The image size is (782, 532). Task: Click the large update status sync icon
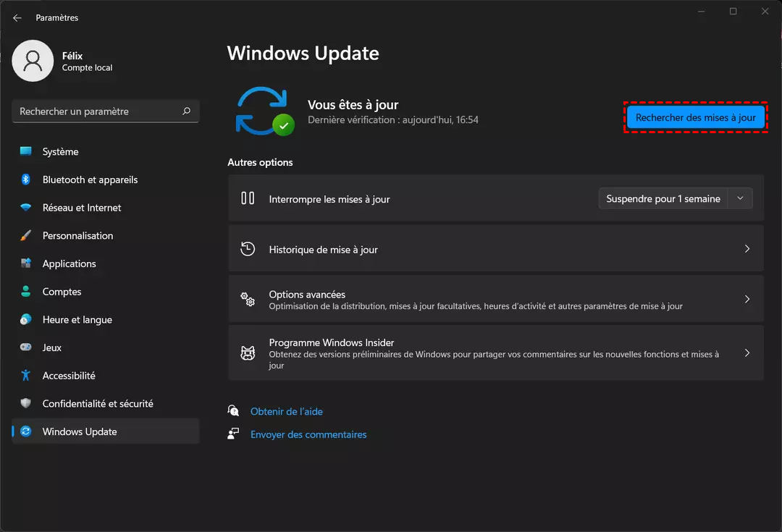coord(264,111)
